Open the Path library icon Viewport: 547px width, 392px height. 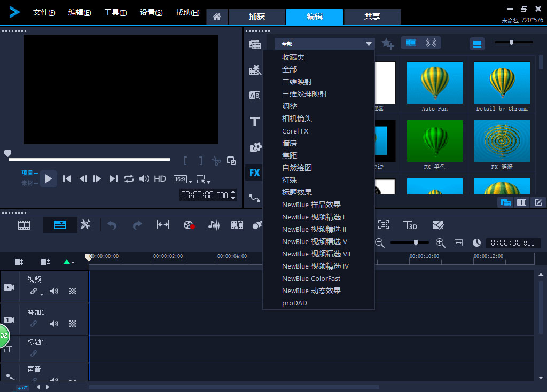click(255, 198)
